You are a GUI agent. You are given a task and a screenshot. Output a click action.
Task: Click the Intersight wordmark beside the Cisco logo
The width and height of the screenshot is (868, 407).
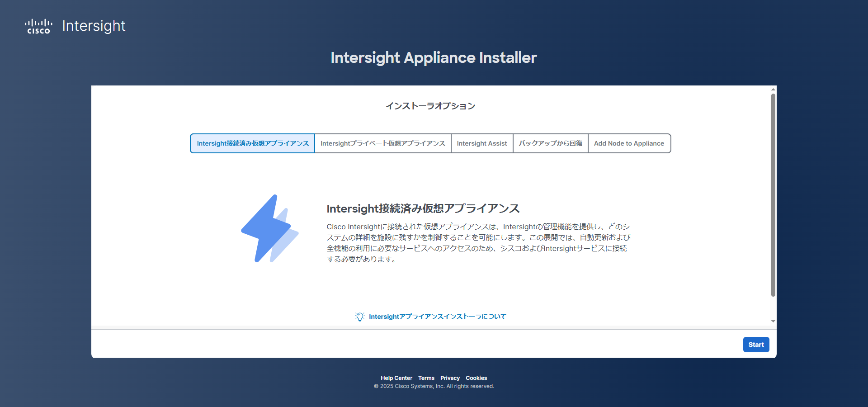(x=94, y=26)
